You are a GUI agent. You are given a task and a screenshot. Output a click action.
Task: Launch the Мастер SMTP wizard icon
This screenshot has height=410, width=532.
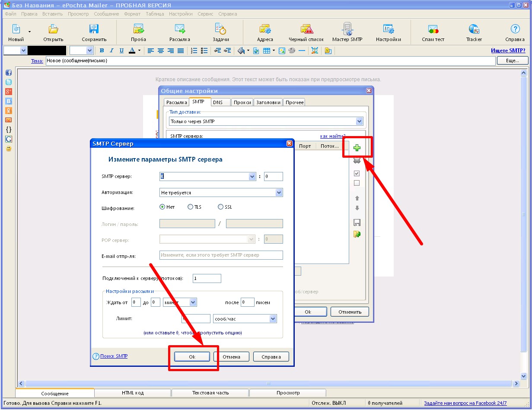point(347,29)
